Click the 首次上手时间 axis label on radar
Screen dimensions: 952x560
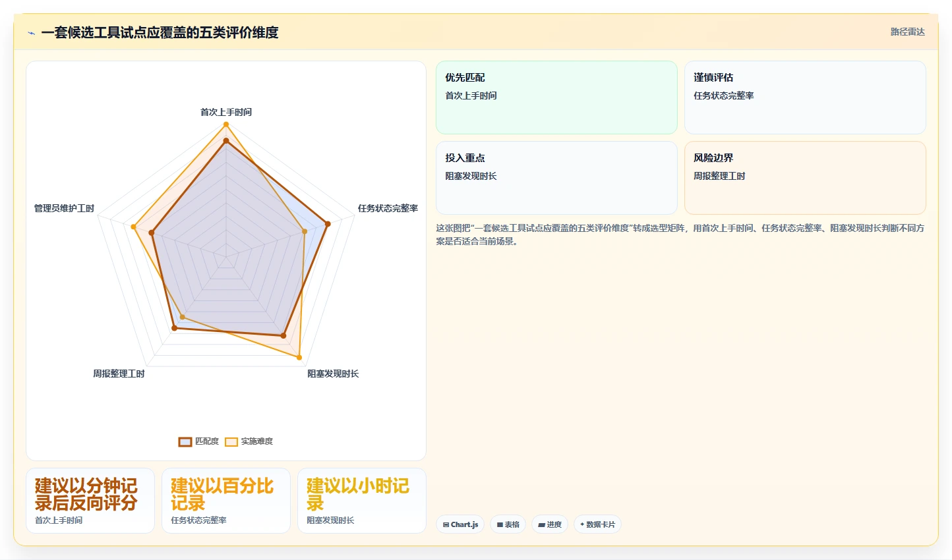226,112
